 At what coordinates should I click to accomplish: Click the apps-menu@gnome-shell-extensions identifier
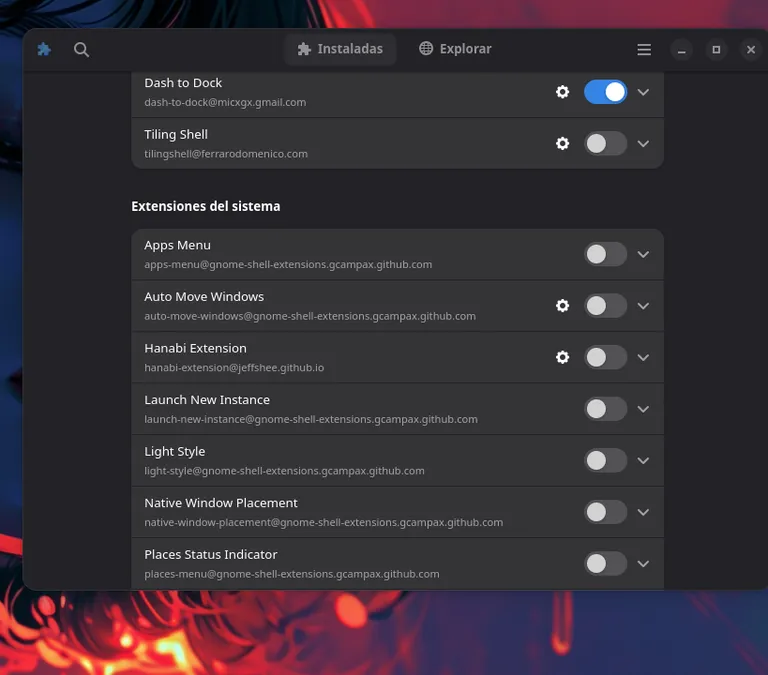coord(288,265)
